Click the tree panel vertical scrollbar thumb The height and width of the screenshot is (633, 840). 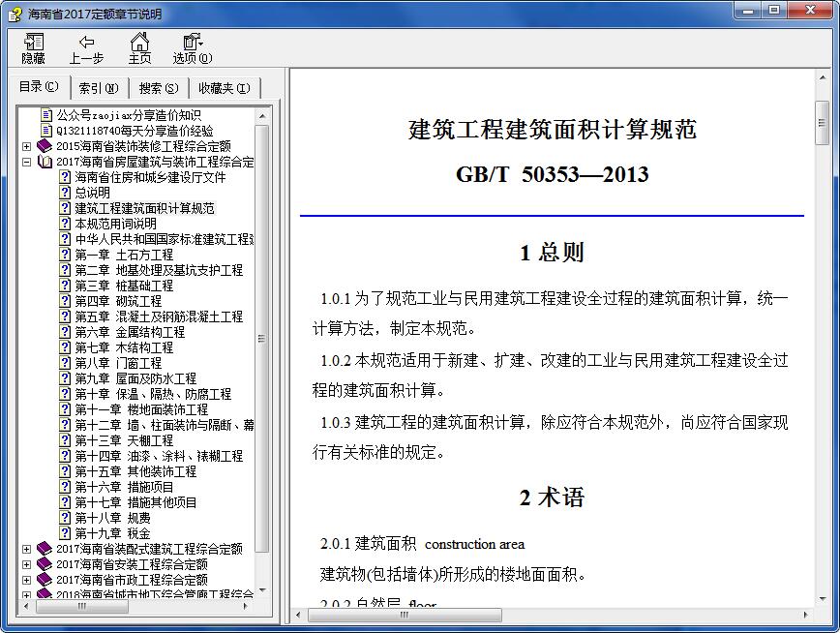tap(262, 339)
